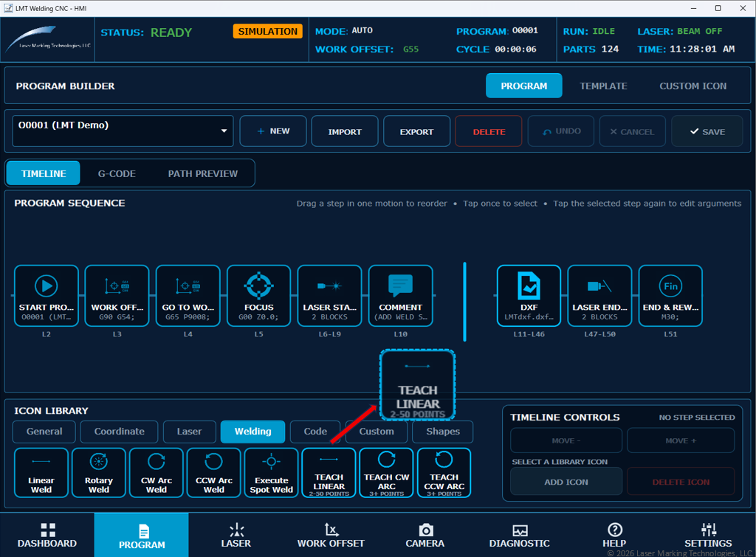The width and height of the screenshot is (756, 557).
Task: Expand the O0001 (LMT Demo) program dropdown
Action: click(x=123, y=131)
